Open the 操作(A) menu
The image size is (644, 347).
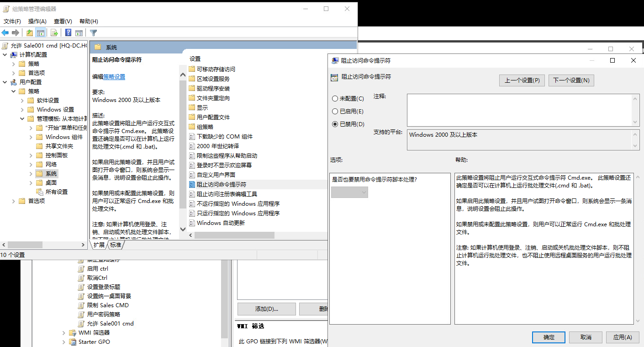[x=37, y=21]
